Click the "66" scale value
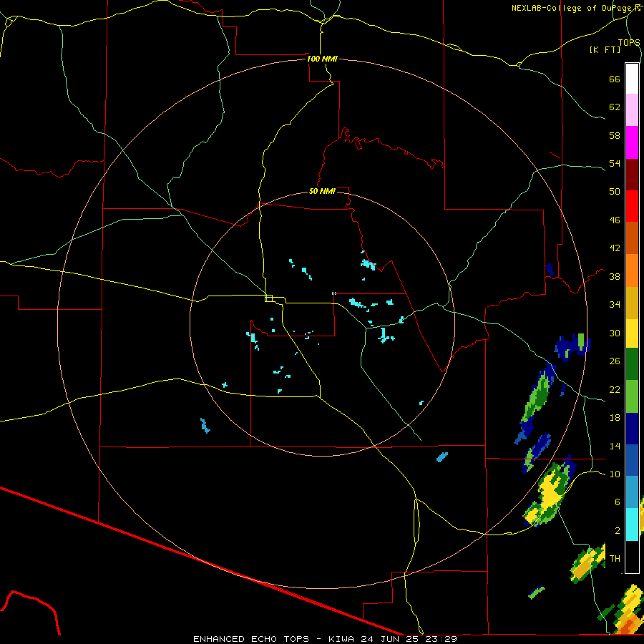Viewport: 644px width, 644px height. [x=615, y=79]
